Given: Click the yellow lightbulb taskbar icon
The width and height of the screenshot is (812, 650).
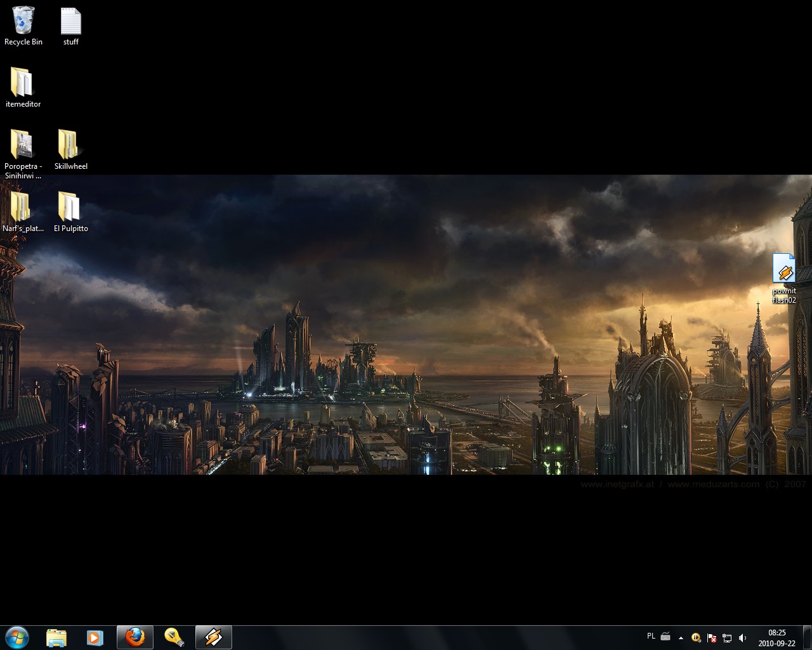Looking at the screenshot, I should pyautogui.click(x=174, y=637).
